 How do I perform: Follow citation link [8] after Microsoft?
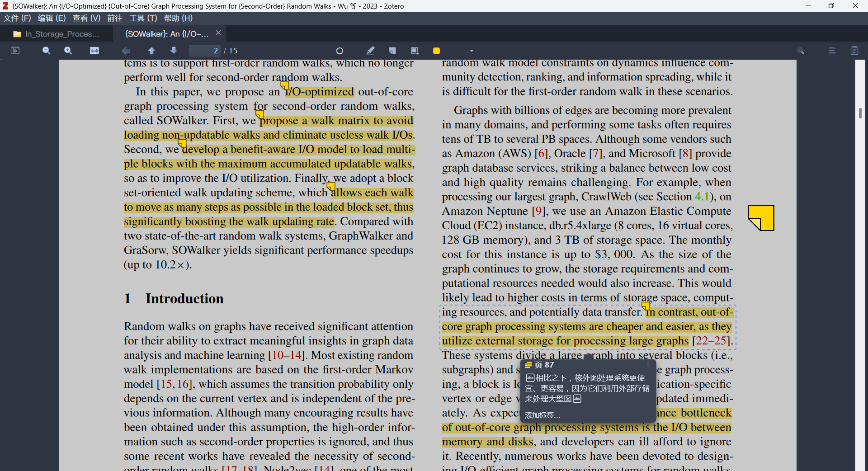coord(685,154)
